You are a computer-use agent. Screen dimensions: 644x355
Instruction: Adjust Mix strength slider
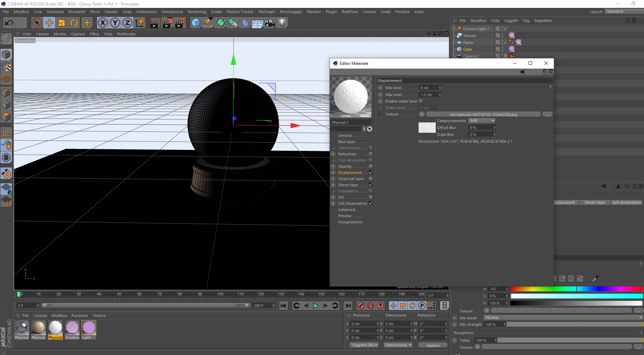point(575,324)
